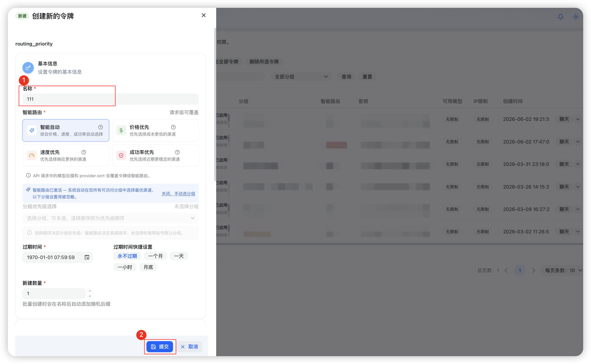Click the dialog vertical scrollbar
Screen dimensions: 591x364
click(x=215, y=104)
